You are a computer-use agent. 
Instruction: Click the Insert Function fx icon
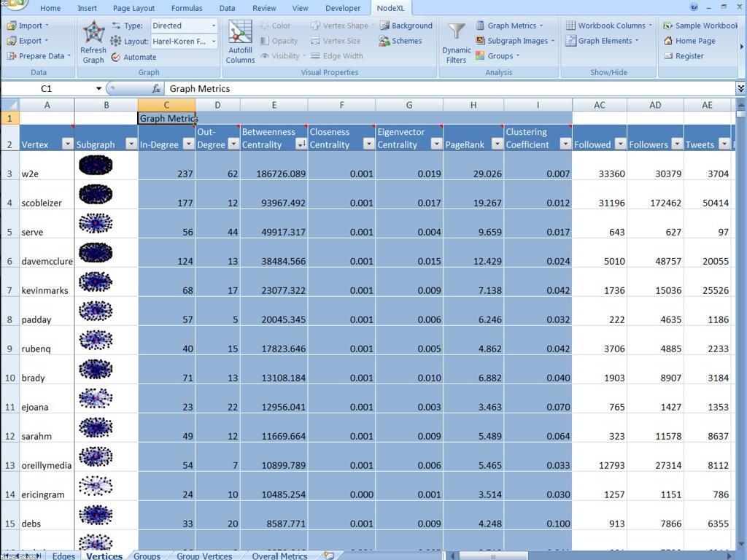[156, 88]
